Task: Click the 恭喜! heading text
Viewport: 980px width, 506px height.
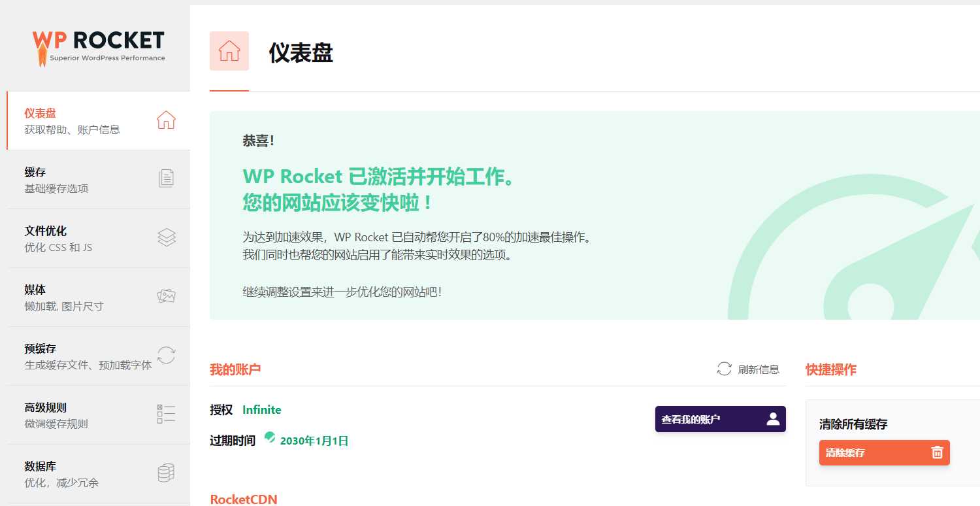Action: click(x=259, y=141)
